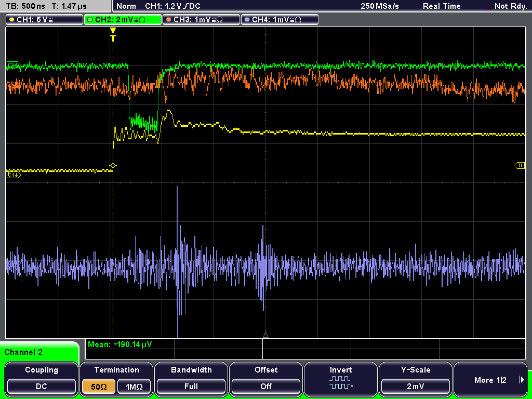Set termination to 50Ω

click(x=99, y=387)
